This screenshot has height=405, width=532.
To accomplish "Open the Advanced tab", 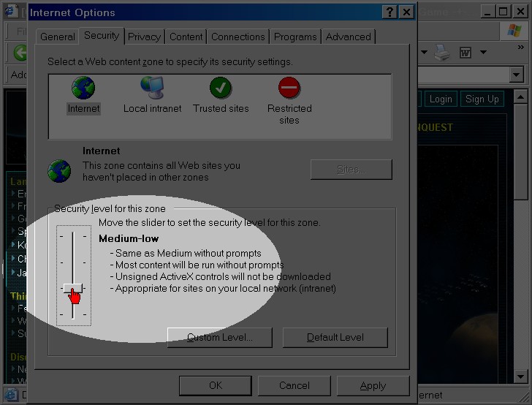I will point(348,37).
